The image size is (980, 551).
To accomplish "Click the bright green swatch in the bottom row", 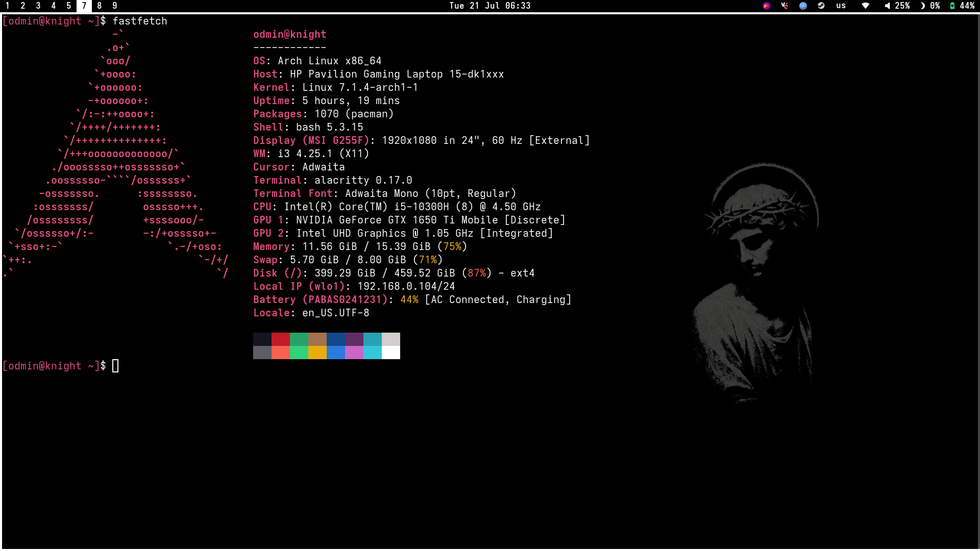I will tap(299, 353).
